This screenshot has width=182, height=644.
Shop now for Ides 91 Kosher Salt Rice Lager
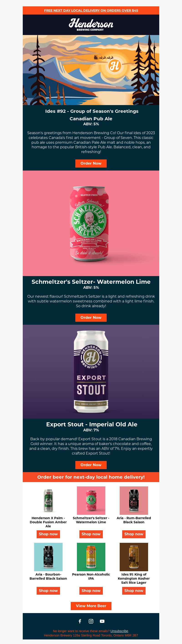click(134, 591)
